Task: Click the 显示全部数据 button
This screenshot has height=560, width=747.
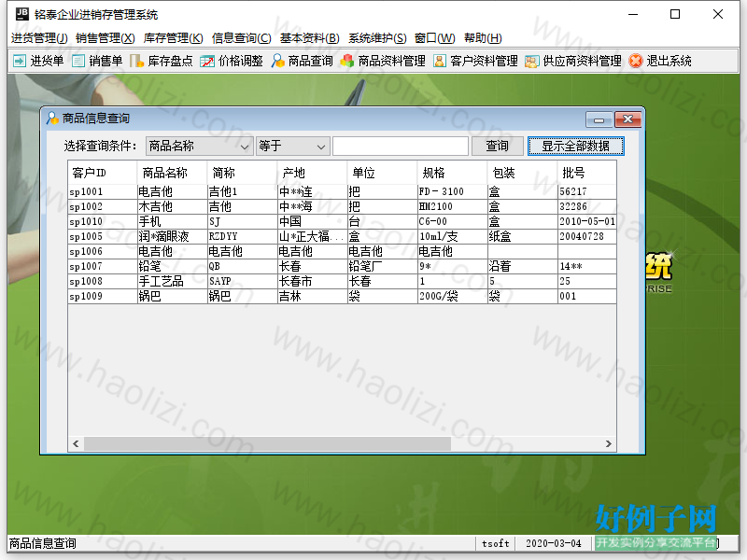Action: click(x=575, y=147)
